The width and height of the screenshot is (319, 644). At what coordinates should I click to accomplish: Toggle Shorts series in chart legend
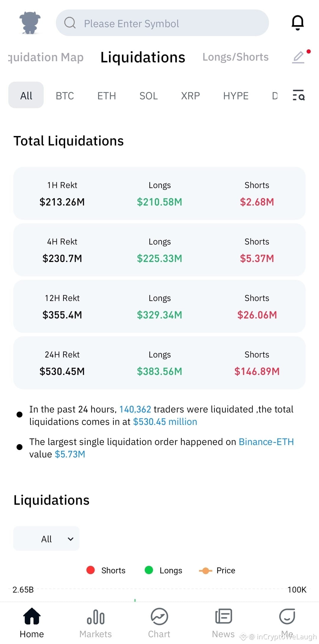tap(106, 570)
